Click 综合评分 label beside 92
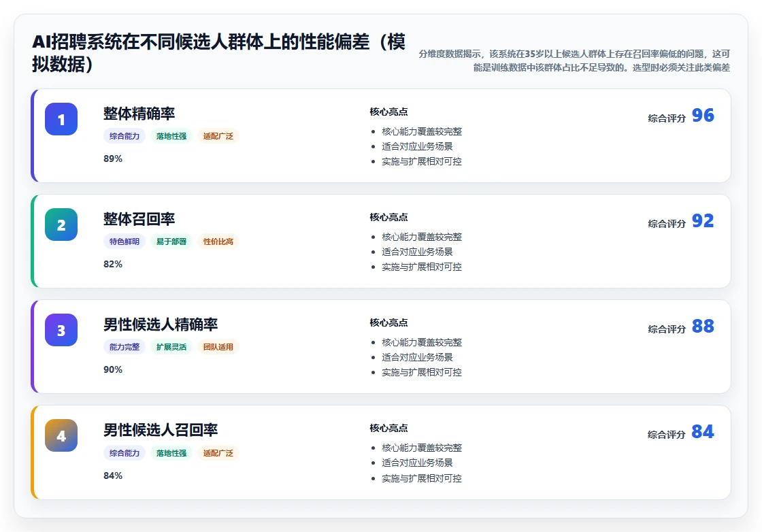The width and height of the screenshot is (762, 532). pyautogui.click(x=667, y=224)
